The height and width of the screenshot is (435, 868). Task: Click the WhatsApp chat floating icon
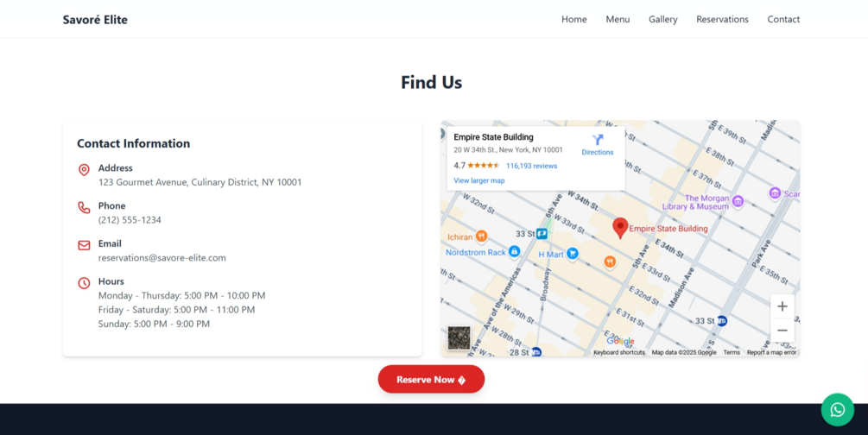(x=837, y=410)
